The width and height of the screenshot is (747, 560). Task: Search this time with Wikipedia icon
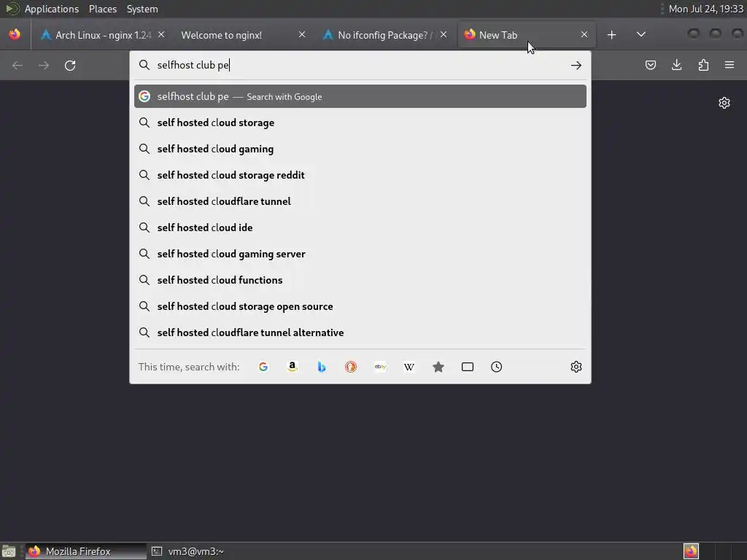pyautogui.click(x=409, y=367)
